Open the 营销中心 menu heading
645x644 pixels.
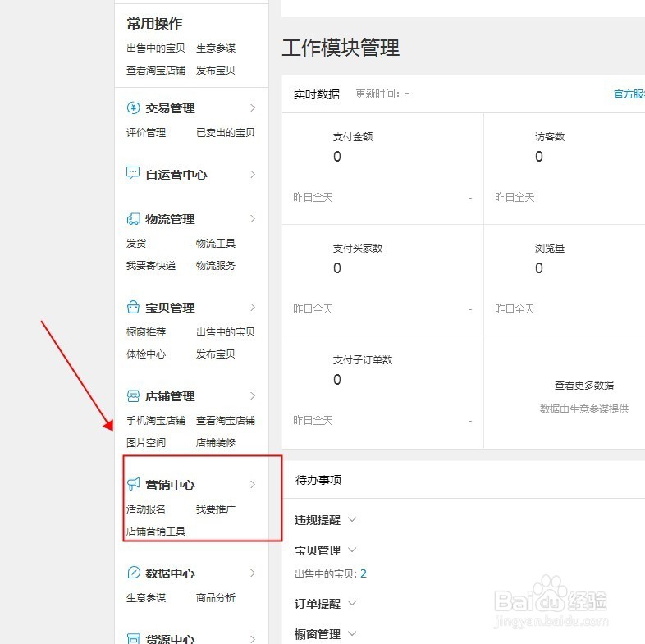tap(170, 485)
